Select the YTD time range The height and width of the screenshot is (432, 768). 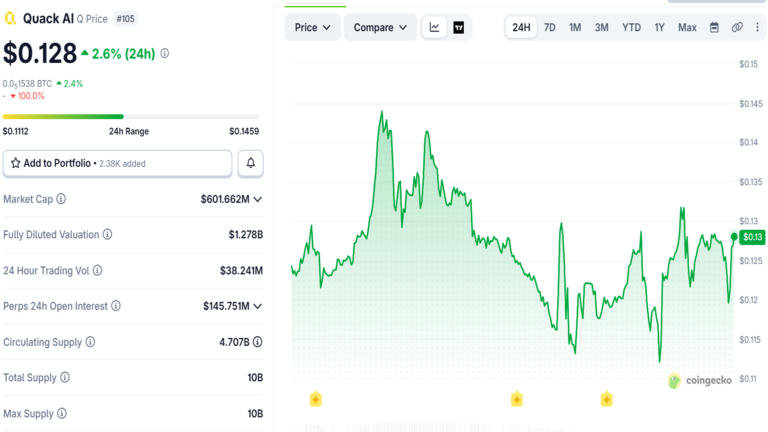tap(631, 27)
